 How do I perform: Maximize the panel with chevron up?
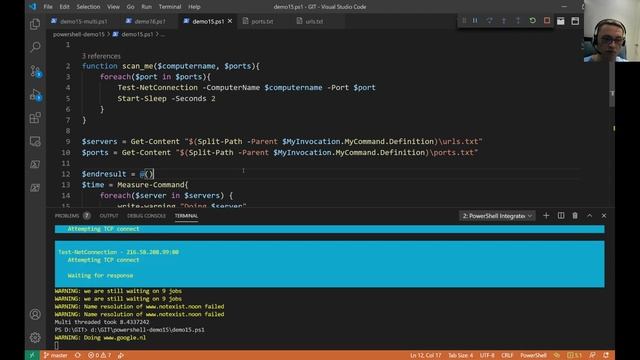[589, 216]
